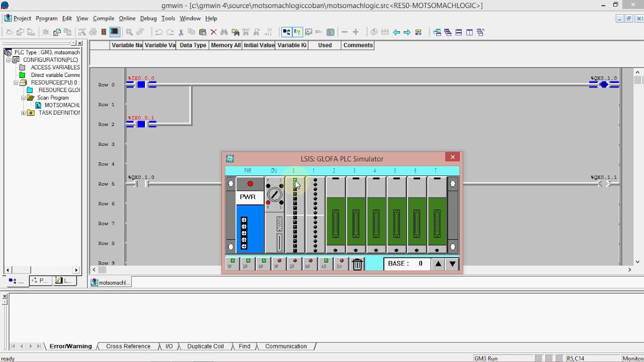This screenshot has width=644, height=362.
Task: Toggle the %IX0.0.1 contact on Row 2
Action: pyautogui.click(x=141, y=124)
